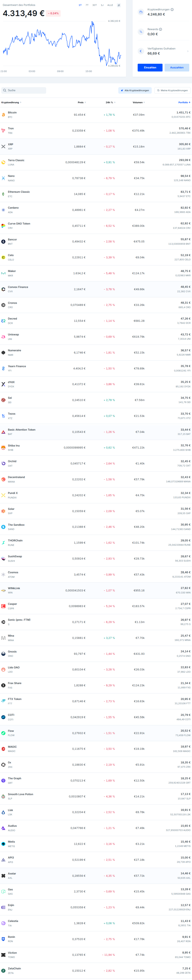Click the info icon next to Rewards
The height and width of the screenshot is (980, 192).
pyautogui.click(x=160, y=29)
